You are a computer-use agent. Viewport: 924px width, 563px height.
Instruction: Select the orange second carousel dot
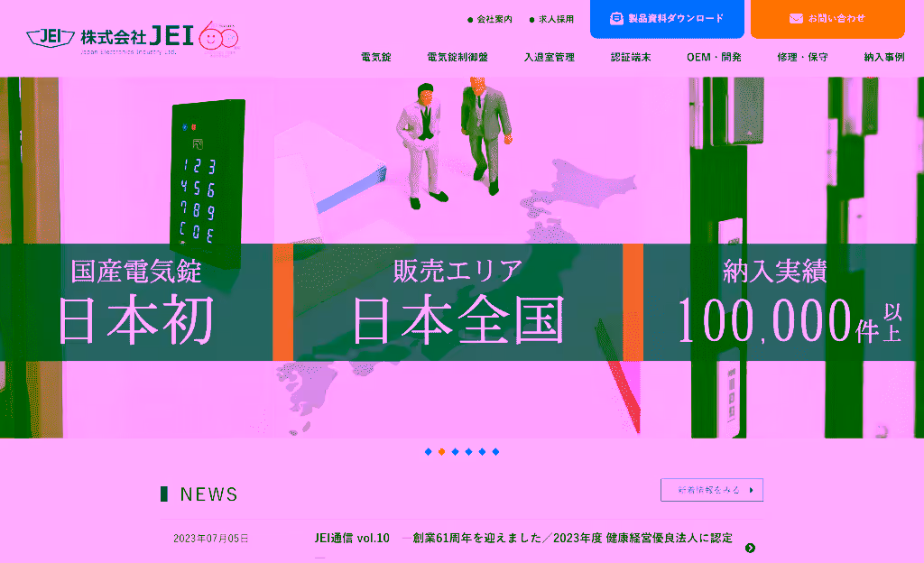click(442, 452)
